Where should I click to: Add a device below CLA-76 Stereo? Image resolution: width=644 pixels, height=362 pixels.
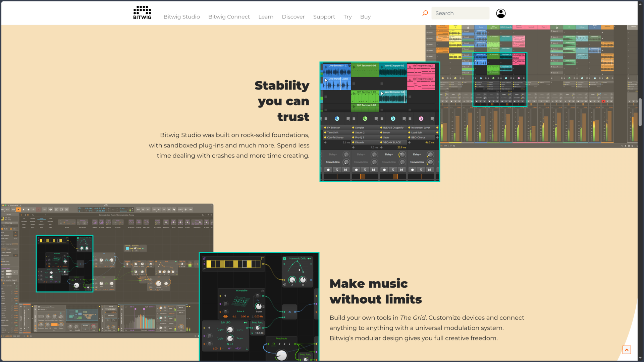(325, 142)
